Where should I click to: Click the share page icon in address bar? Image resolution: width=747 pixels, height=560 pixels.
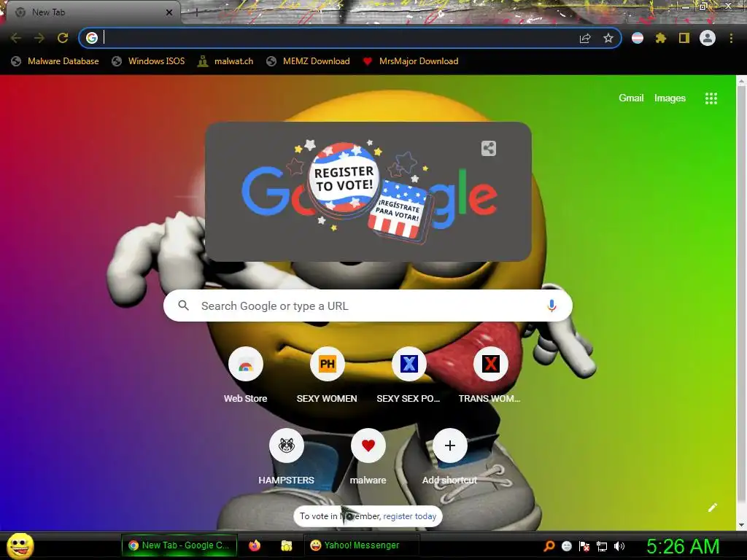pyautogui.click(x=585, y=38)
